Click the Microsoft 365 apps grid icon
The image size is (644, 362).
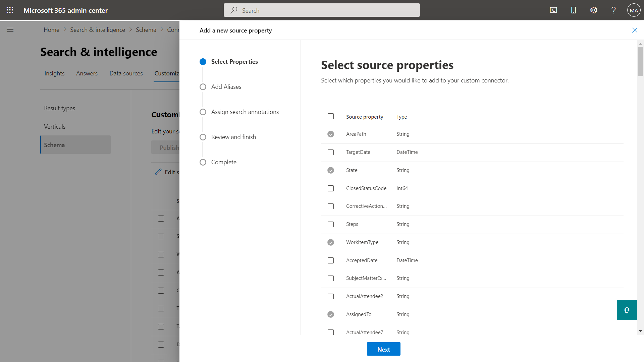point(10,10)
